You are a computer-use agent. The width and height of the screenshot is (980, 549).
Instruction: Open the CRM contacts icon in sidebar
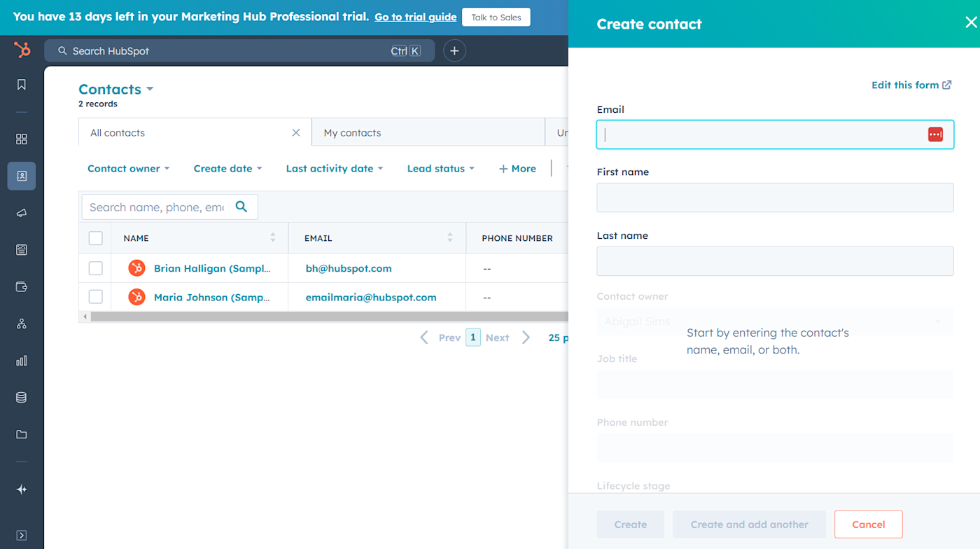22,176
